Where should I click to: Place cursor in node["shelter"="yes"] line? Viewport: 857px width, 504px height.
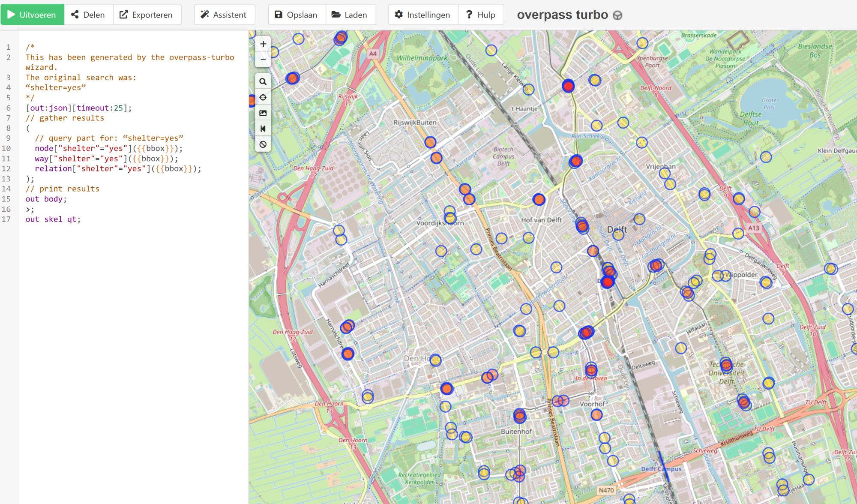109,148
